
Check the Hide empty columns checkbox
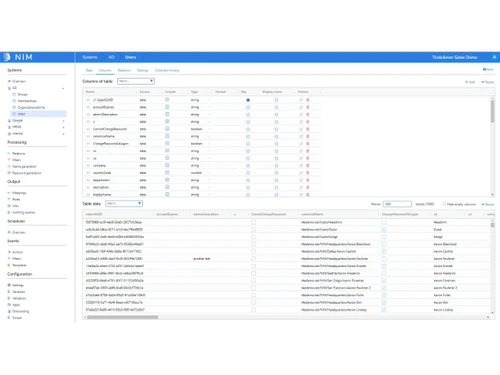click(x=444, y=204)
